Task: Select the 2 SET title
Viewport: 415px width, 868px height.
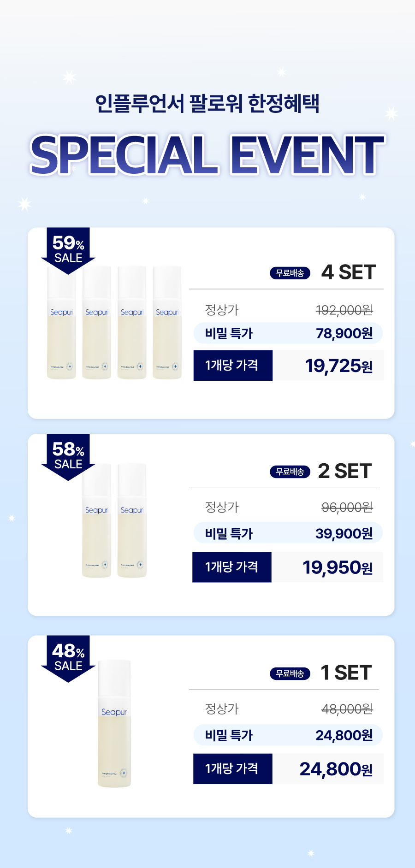Action: click(345, 471)
